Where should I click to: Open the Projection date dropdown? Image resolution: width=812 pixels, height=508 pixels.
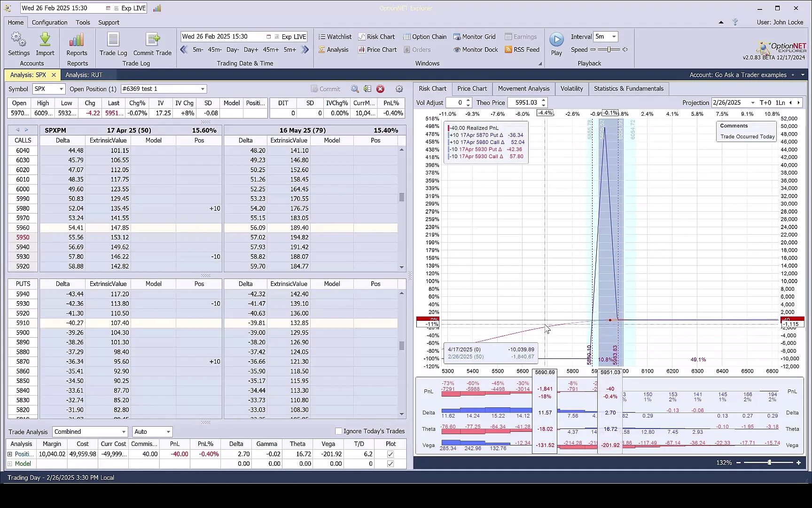(x=753, y=103)
